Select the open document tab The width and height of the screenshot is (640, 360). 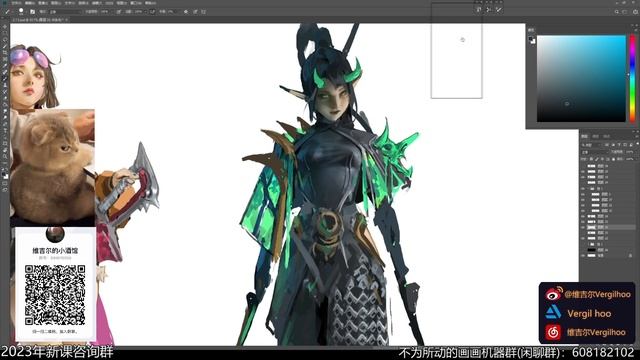pos(40,20)
